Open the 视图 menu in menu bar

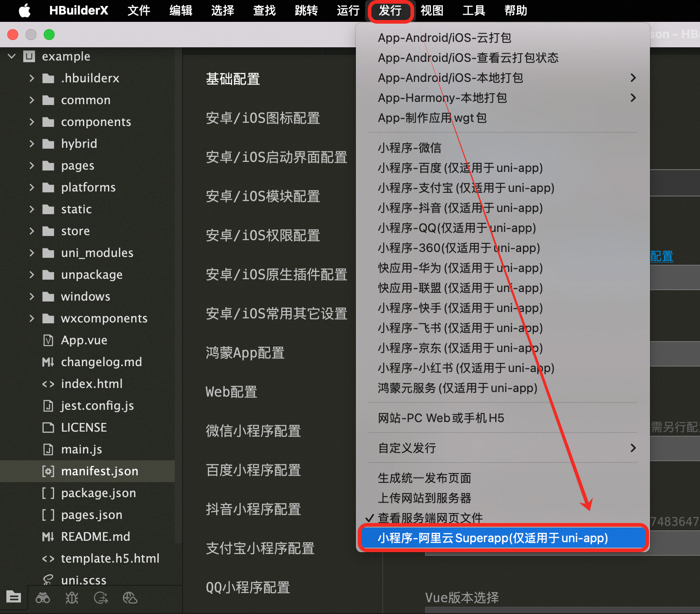(432, 10)
